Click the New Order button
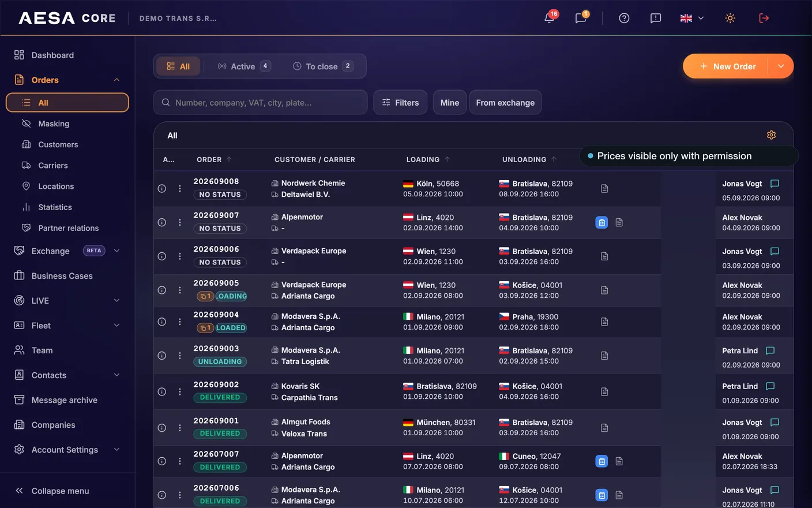Viewport: 812px width, 508px height. click(726, 66)
